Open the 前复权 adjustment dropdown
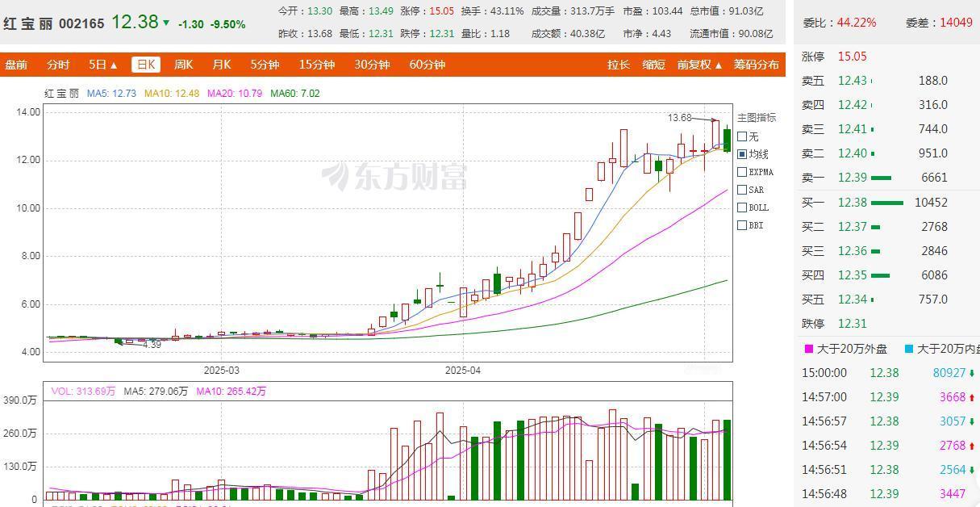This screenshot has width=980, height=507. click(699, 65)
